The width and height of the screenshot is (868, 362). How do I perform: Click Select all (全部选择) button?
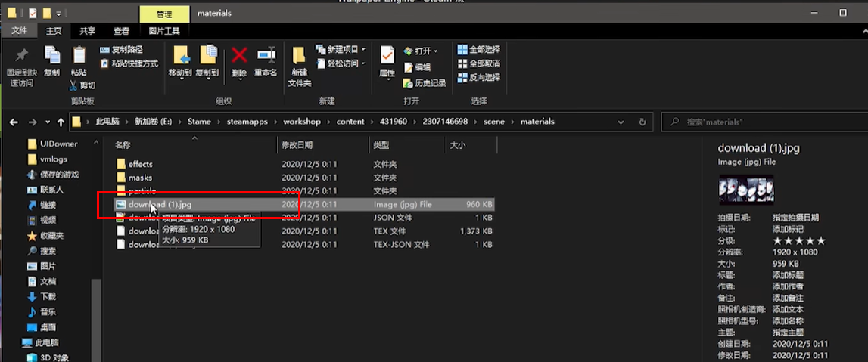click(x=479, y=50)
